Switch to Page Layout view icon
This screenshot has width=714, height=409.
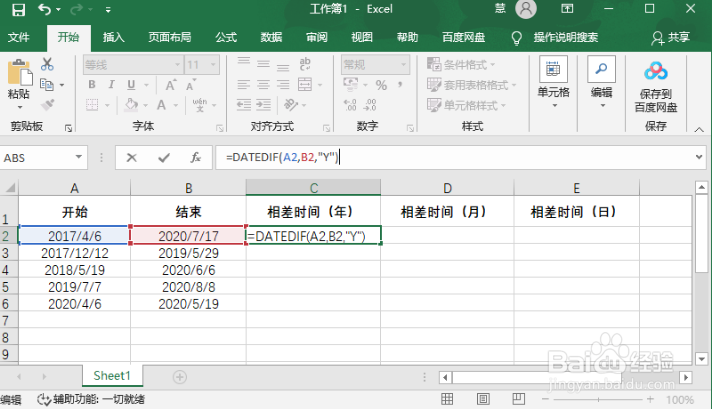[x=483, y=399]
